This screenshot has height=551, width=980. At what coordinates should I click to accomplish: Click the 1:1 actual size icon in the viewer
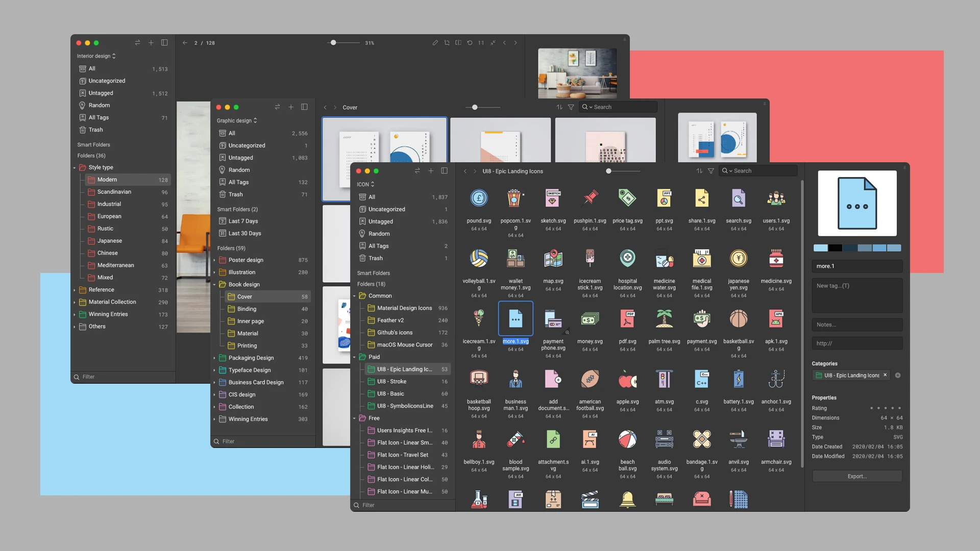(481, 43)
